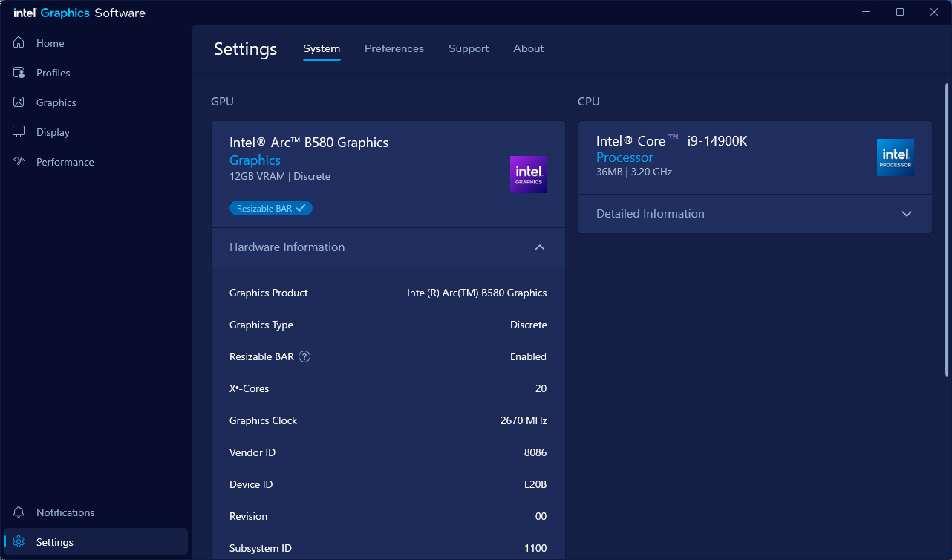Image resolution: width=952 pixels, height=560 pixels.
Task: Click the Xe-Cores row label
Action: (250, 388)
